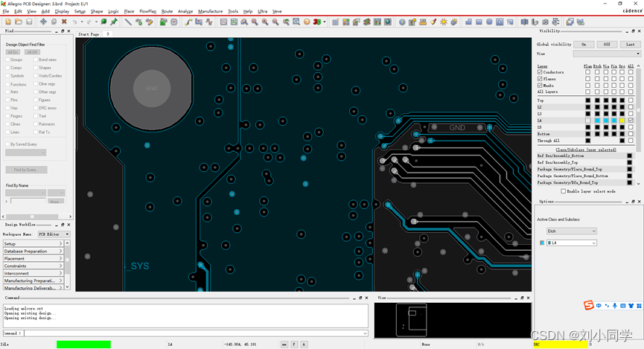The width and height of the screenshot is (644, 349).
Task: Expand the Placement workflow item
Action: click(34, 259)
